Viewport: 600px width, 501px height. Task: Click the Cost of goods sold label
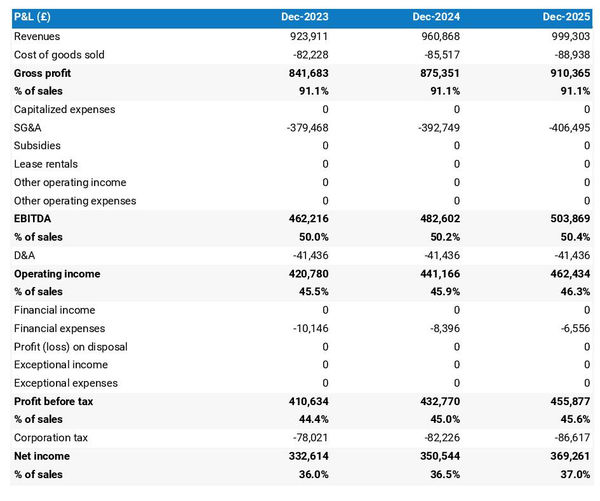(x=59, y=54)
